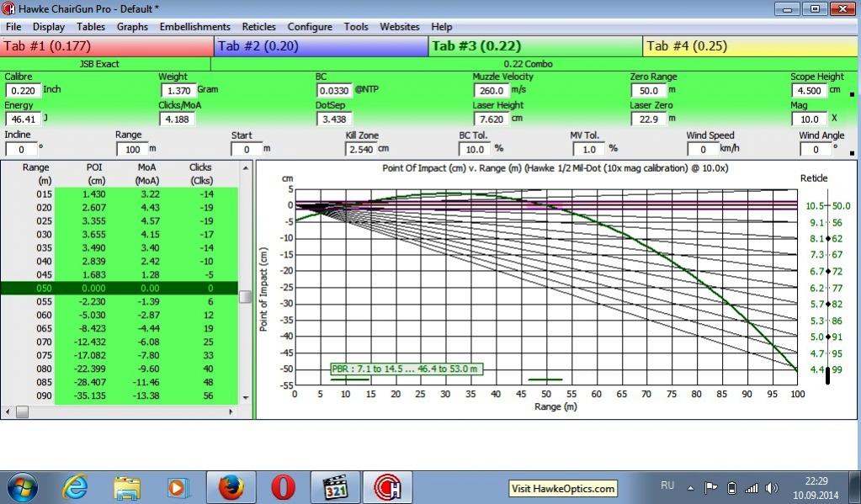861x504 pixels.
Task: Open the Embellishments menu
Action: [x=194, y=27]
